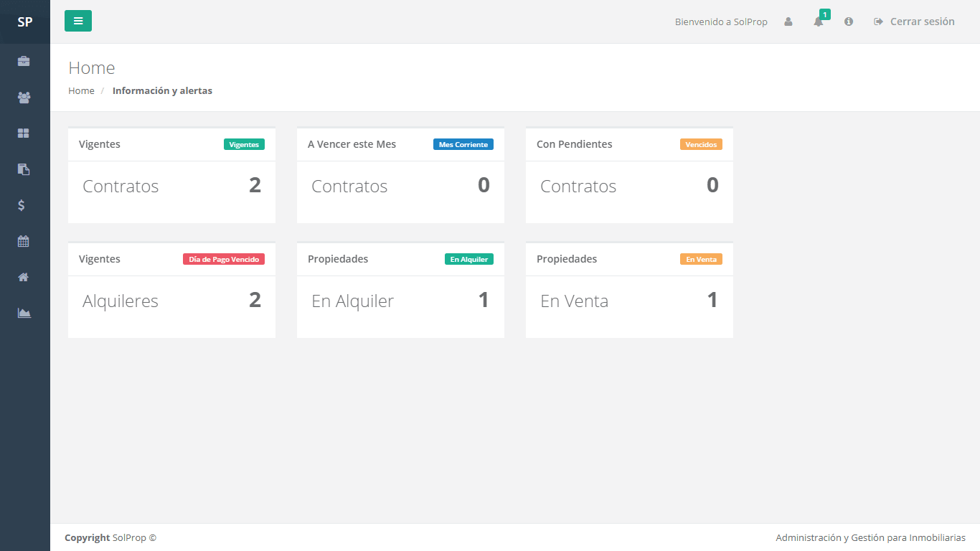Click the Home breadcrumb link
The height and width of the screenshot is (551, 980).
pyautogui.click(x=81, y=90)
